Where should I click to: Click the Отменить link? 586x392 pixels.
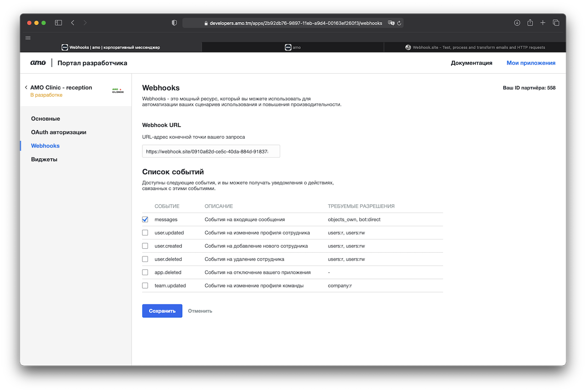click(200, 311)
